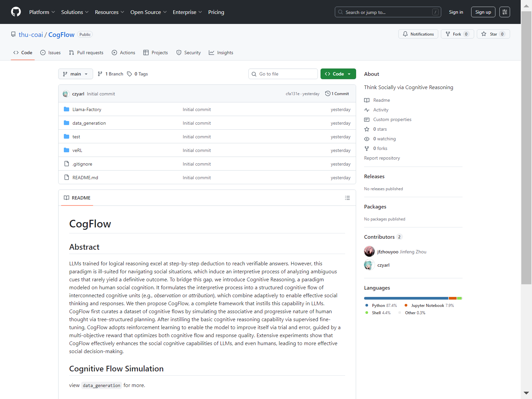Expand the Platform menu
Viewport: 532px width, 399px height.
coord(42,12)
